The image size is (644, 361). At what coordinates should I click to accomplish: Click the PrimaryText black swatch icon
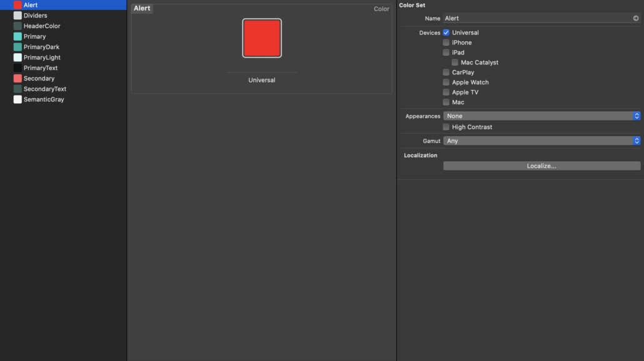(18, 68)
